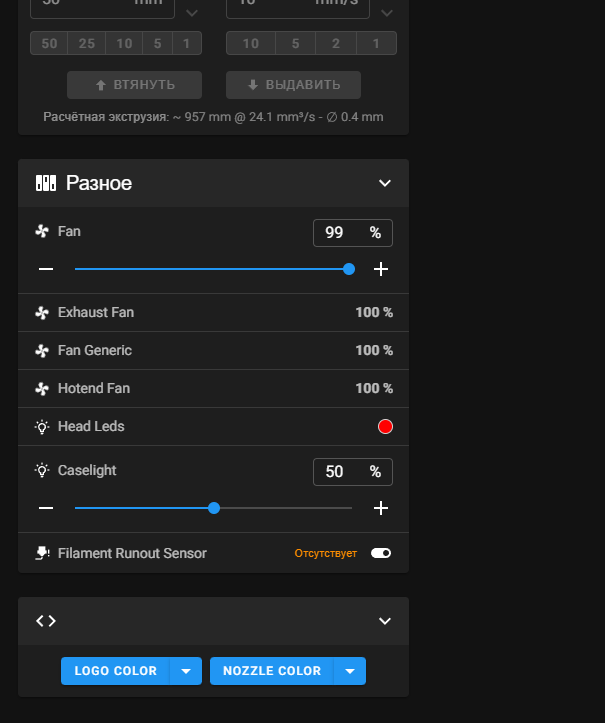Click the Fan speed slider handle

(x=349, y=269)
